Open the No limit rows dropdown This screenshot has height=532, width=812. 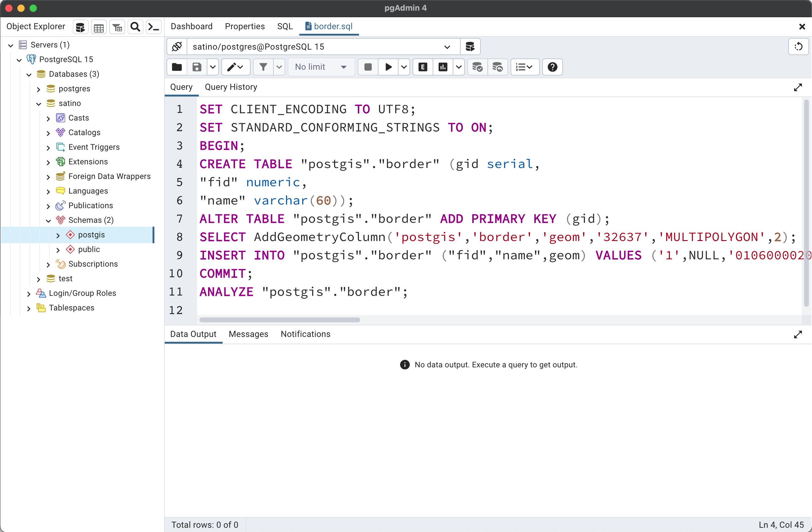click(321, 67)
